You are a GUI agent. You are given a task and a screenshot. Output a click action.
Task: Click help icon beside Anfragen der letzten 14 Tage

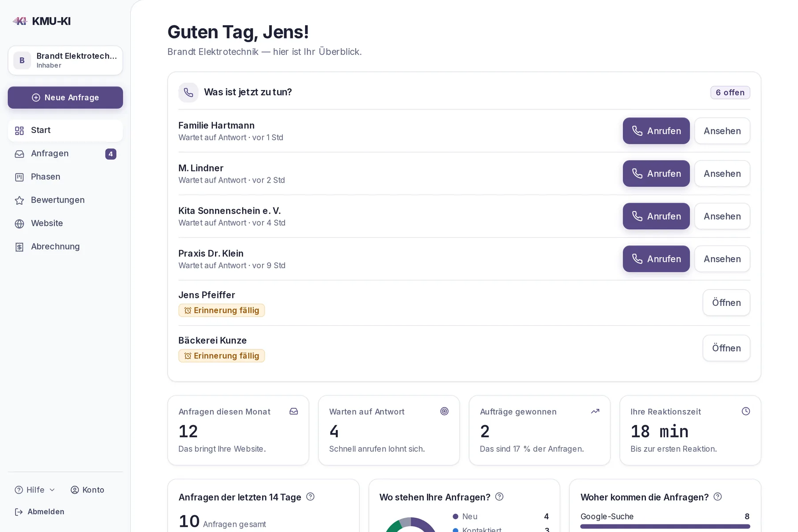pos(310,497)
